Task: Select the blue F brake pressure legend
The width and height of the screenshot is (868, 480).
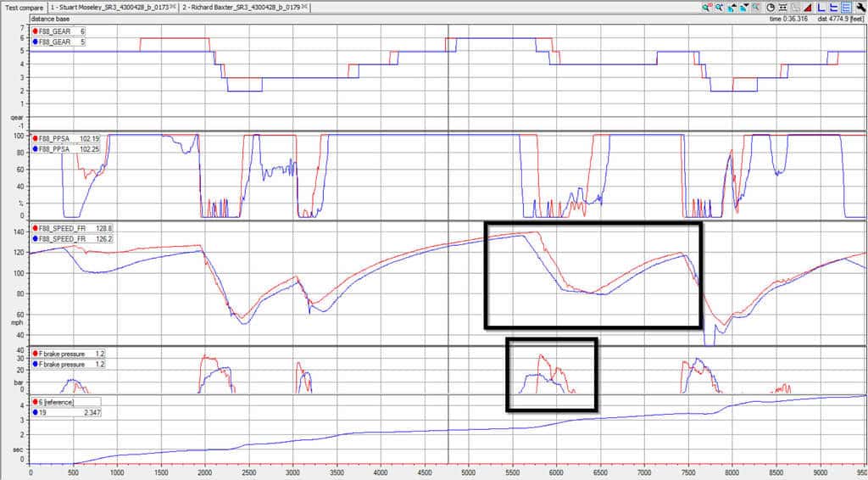Action: [59, 363]
